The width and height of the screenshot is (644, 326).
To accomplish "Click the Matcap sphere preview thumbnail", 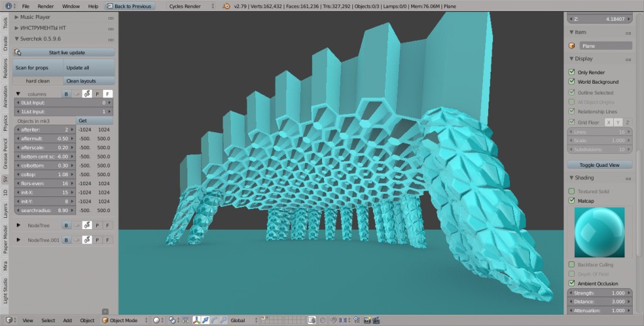I will coord(599,232).
